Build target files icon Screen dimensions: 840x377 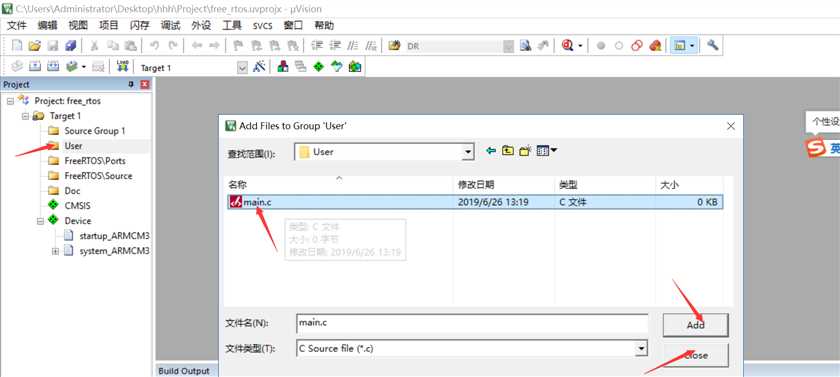click(35, 66)
